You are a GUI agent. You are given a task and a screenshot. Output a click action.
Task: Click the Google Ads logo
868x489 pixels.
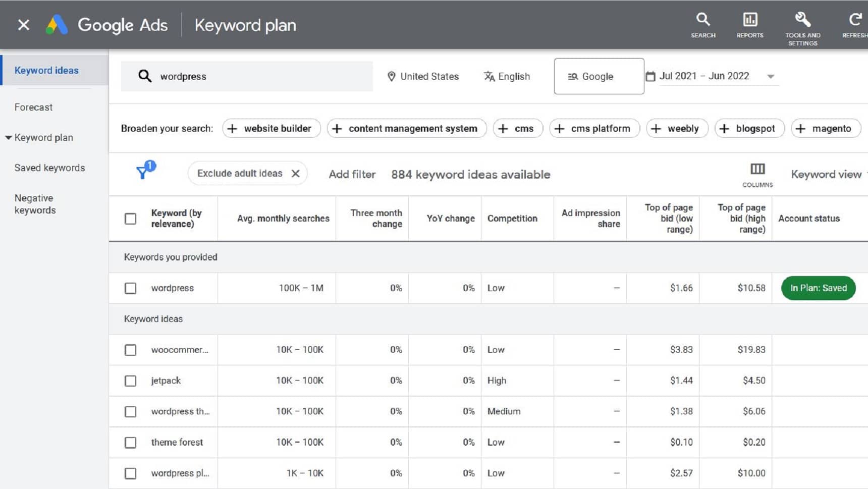click(57, 25)
